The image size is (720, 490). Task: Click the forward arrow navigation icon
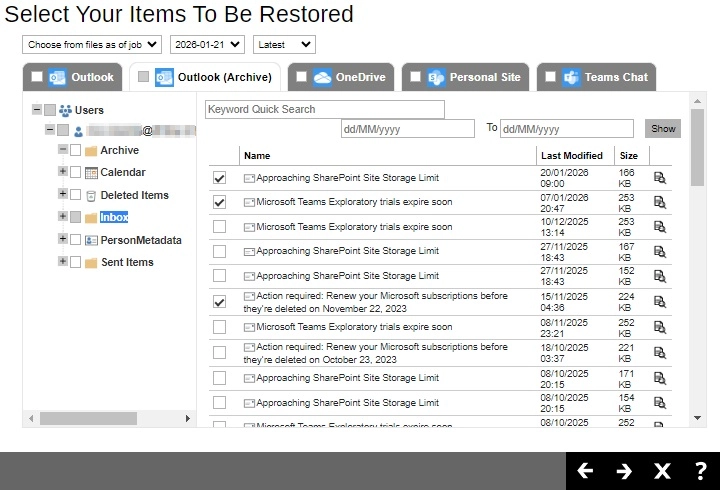pos(624,471)
